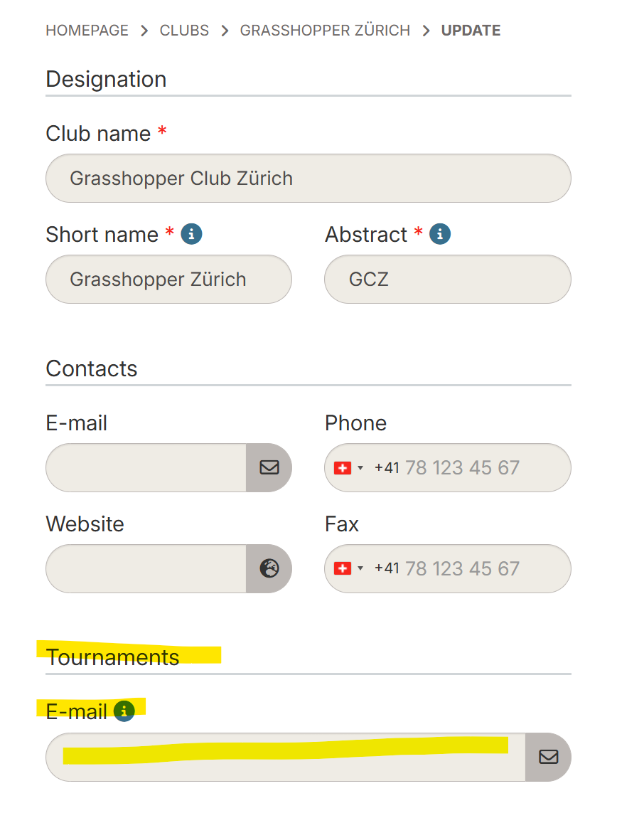
Task: Select the GRASSHOPPER ZÜRICH breadcrumb entry
Action: click(x=325, y=30)
